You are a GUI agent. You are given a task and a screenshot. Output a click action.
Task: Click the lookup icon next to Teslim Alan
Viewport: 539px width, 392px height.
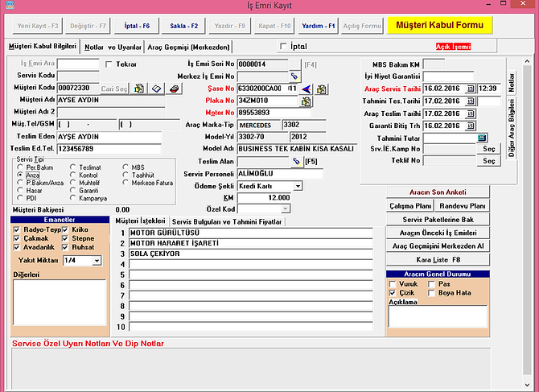pyautogui.click(x=297, y=161)
